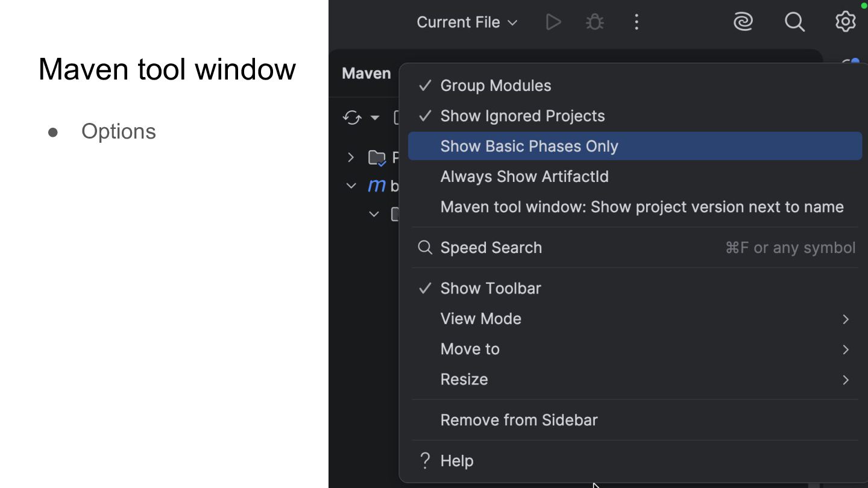
Task: Click the Maven reload projects icon
Action: [352, 117]
